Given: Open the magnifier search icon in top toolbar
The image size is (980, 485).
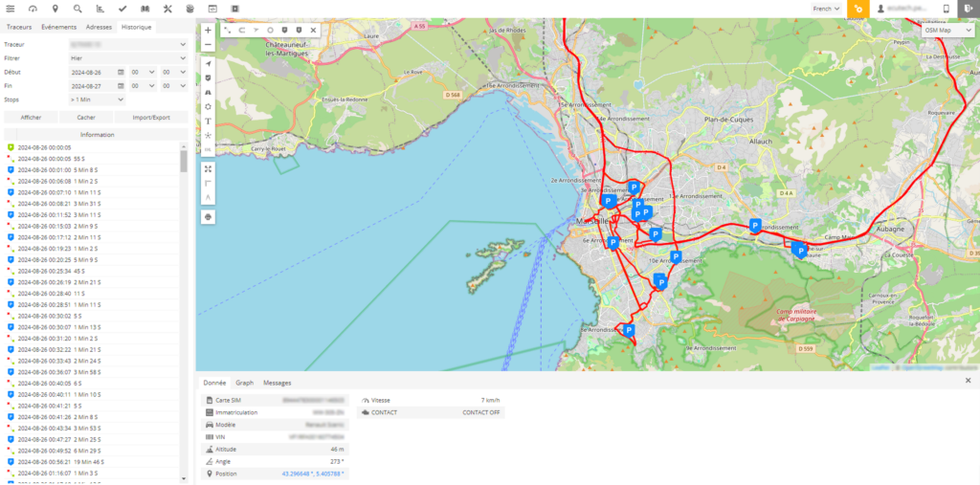Looking at the screenshot, I should point(78,9).
